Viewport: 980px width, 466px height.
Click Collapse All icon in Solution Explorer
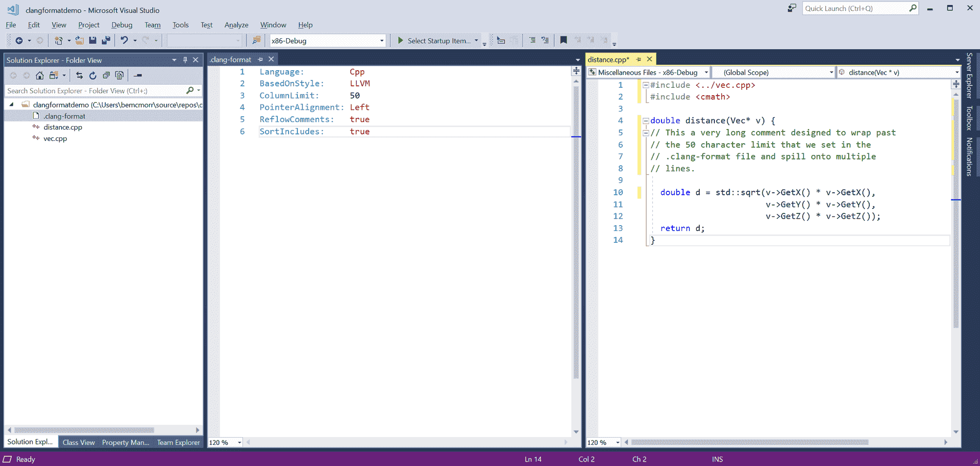106,75
